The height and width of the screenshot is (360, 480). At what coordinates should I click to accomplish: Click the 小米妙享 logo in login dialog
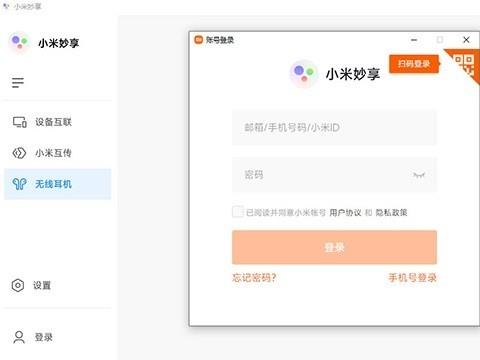tap(303, 73)
